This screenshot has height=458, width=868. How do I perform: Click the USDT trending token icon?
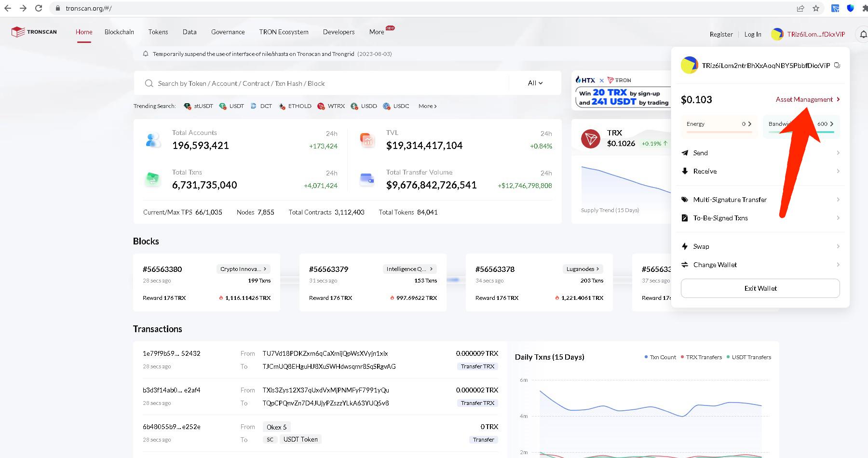[222, 106]
